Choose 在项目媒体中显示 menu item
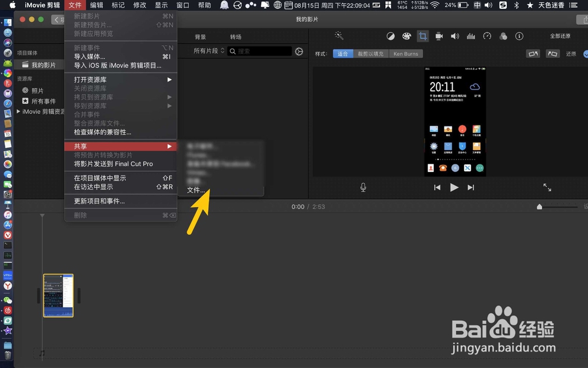This screenshot has height=368, width=588. 121,178
